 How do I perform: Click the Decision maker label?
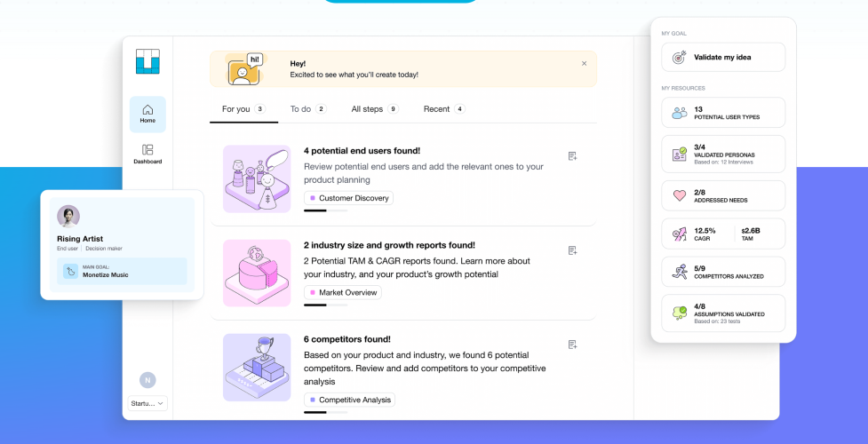[x=104, y=249]
